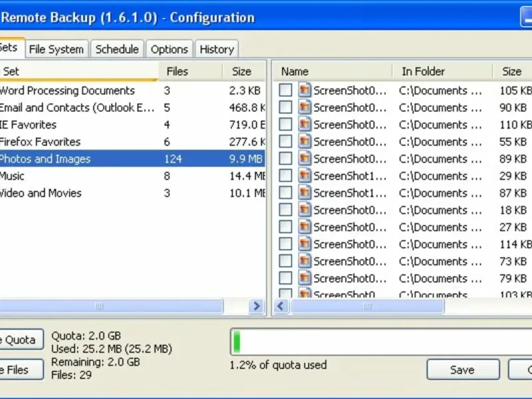Click file icon in the 79 KB row
The height and width of the screenshot is (399, 532).
click(305, 278)
